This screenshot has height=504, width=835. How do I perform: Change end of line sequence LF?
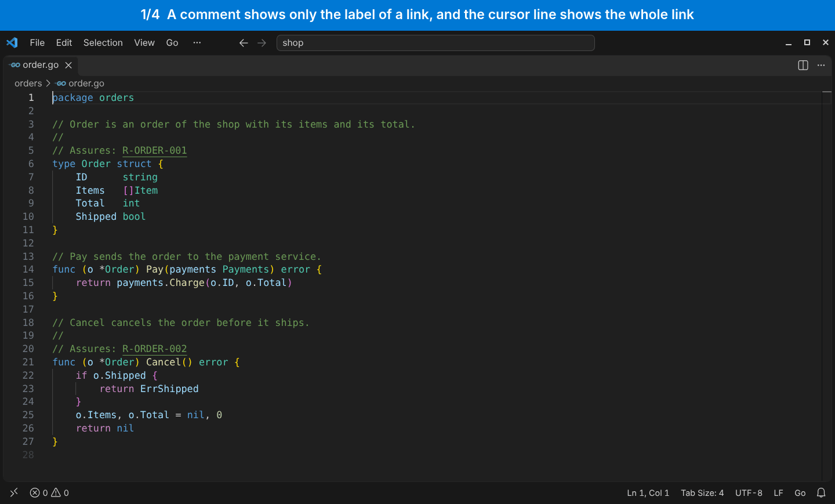tap(778, 493)
